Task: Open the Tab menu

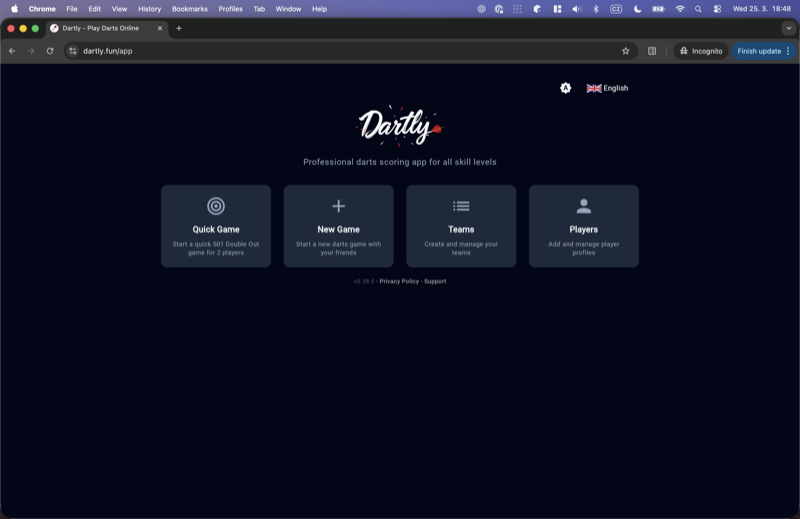Action: (x=259, y=9)
